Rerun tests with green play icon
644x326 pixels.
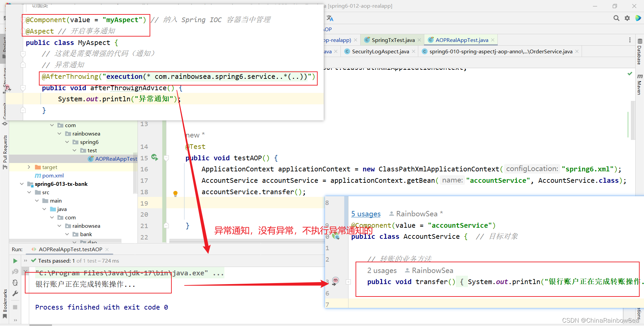pyautogui.click(x=15, y=261)
